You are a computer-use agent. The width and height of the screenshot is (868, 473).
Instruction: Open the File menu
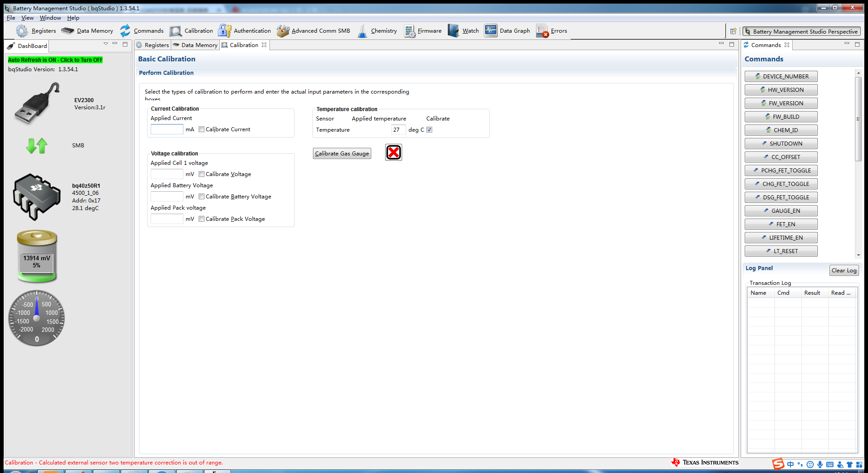11,18
